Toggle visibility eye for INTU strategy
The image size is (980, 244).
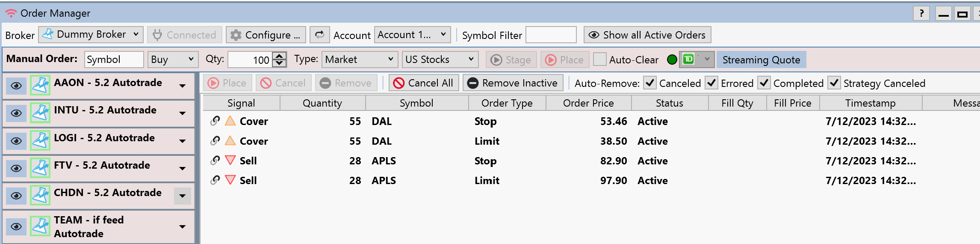click(16, 113)
